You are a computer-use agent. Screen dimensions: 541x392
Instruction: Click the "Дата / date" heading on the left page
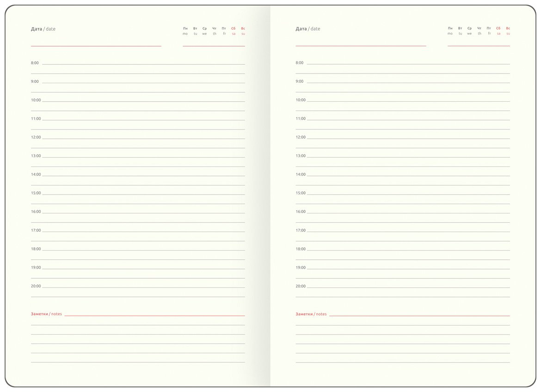pyautogui.click(x=43, y=29)
